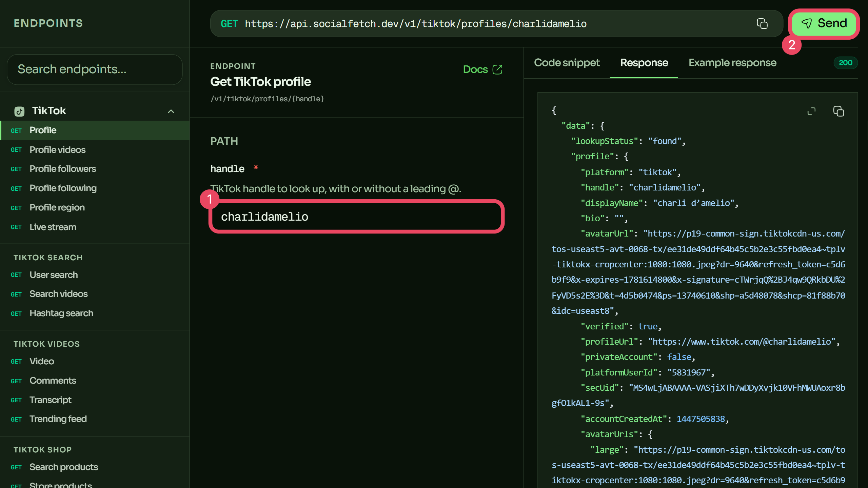Click the TIKTOK SHOP section header

click(x=43, y=450)
